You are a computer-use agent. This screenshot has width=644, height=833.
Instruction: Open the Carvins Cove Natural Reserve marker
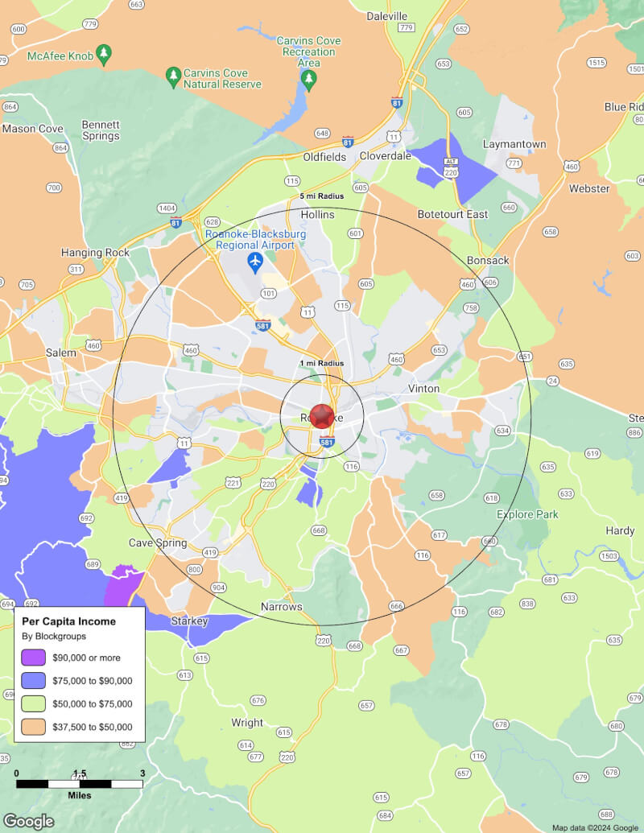[172, 77]
